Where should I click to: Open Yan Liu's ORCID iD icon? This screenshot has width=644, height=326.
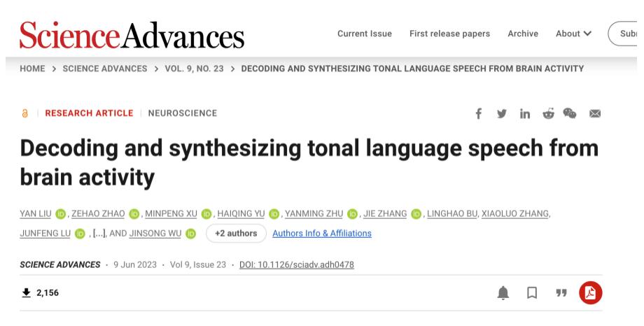point(60,214)
